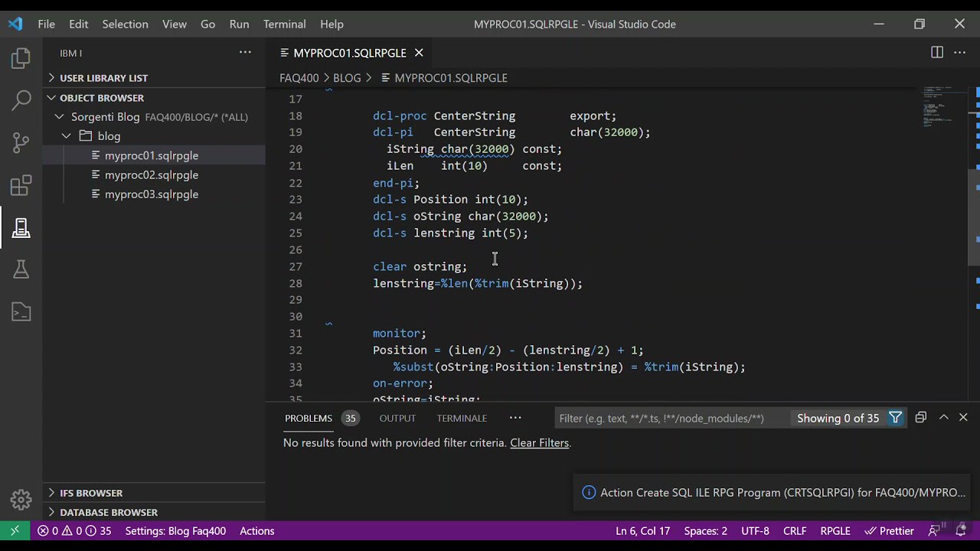Open the Manage gear menu

21,499
